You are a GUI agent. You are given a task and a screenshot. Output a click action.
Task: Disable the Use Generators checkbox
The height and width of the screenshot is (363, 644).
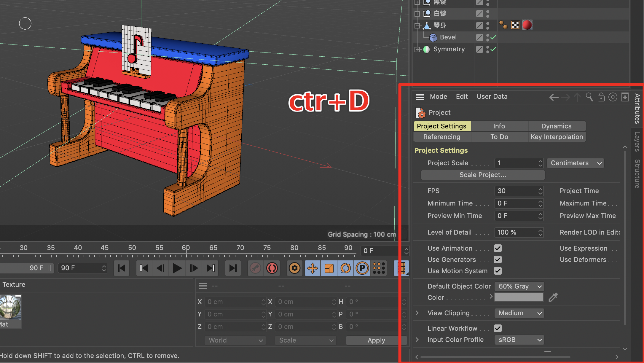(x=498, y=259)
